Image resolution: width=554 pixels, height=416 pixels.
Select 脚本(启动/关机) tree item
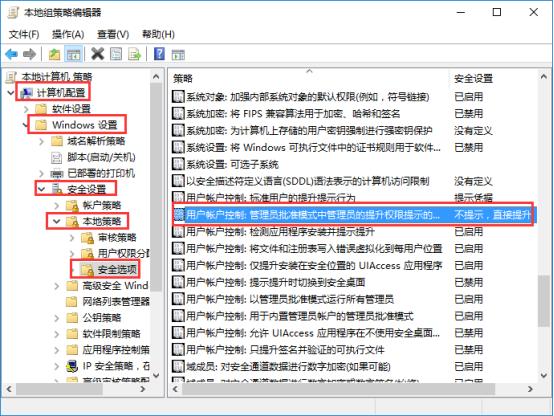click(x=101, y=157)
